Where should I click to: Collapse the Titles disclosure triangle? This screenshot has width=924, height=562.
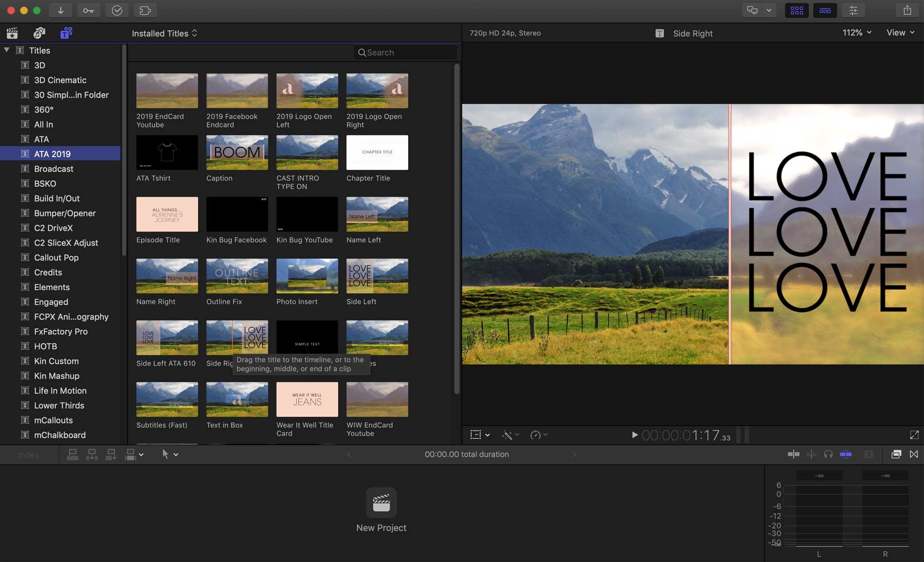(7, 50)
